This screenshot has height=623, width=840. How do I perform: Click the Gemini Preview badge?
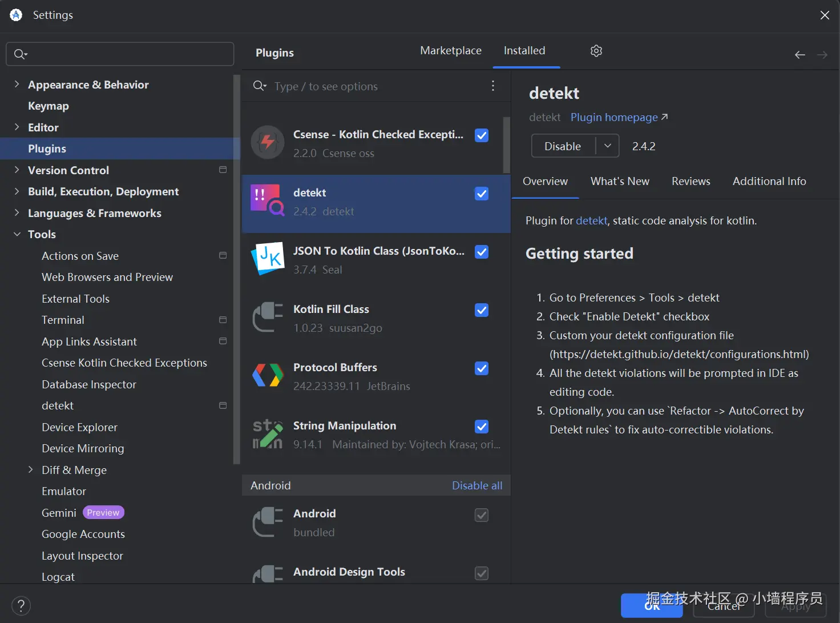(x=103, y=512)
